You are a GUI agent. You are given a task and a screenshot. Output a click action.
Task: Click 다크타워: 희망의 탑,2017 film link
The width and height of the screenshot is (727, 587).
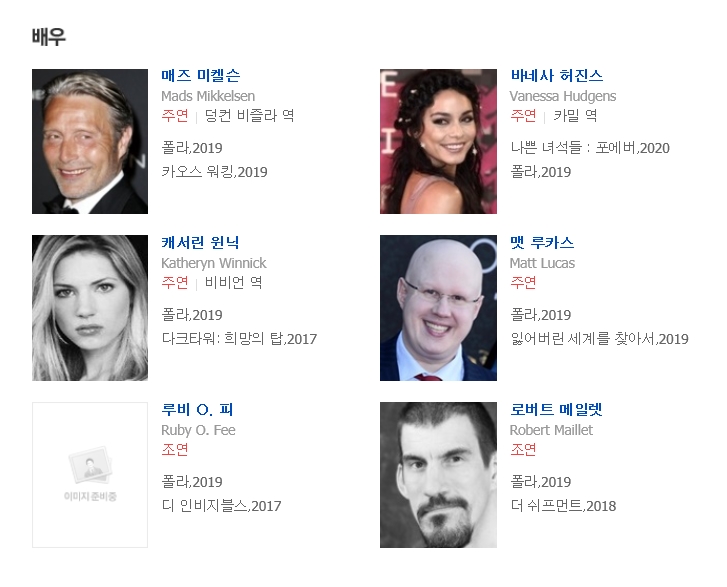[239, 339]
